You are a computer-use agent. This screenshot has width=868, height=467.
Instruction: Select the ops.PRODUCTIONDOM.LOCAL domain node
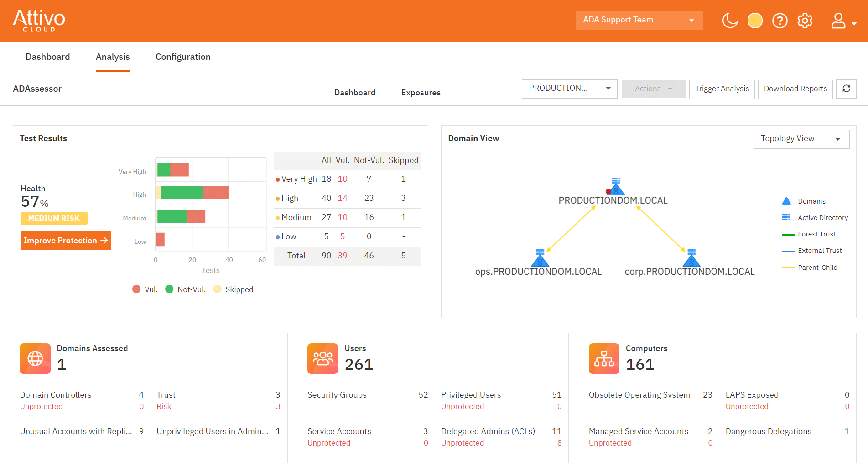(540, 258)
